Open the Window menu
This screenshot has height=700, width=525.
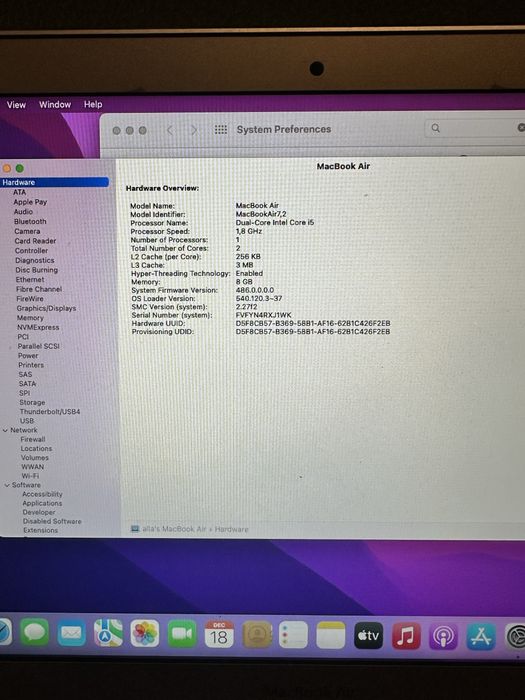click(55, 104)
